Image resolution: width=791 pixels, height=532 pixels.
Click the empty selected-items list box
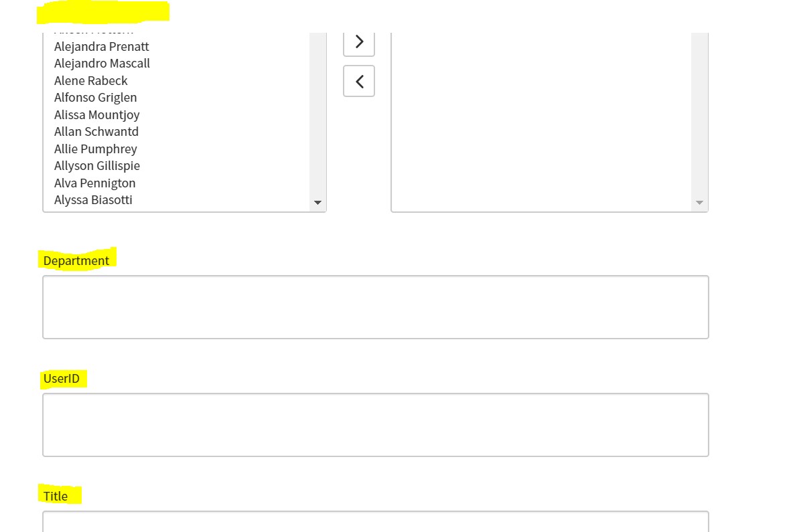click(541, 120)
